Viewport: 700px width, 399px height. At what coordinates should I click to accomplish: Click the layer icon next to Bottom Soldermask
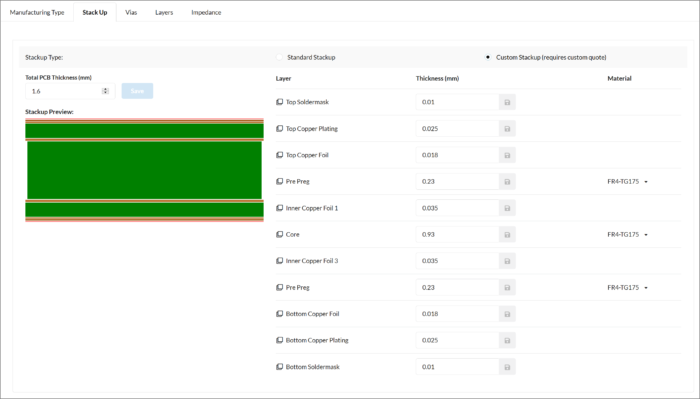pos(279,367)
